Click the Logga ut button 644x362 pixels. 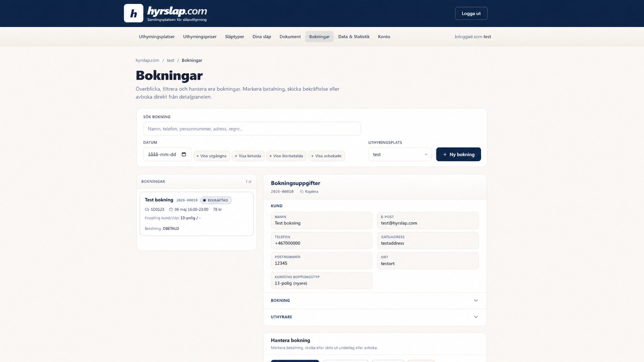coord(471,13)
